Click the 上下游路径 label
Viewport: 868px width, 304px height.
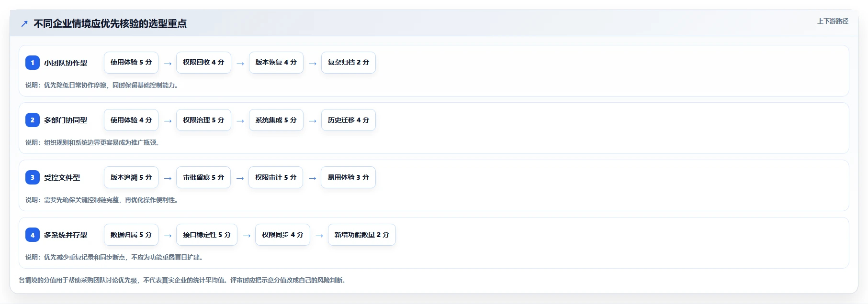(x=833, y=21)
